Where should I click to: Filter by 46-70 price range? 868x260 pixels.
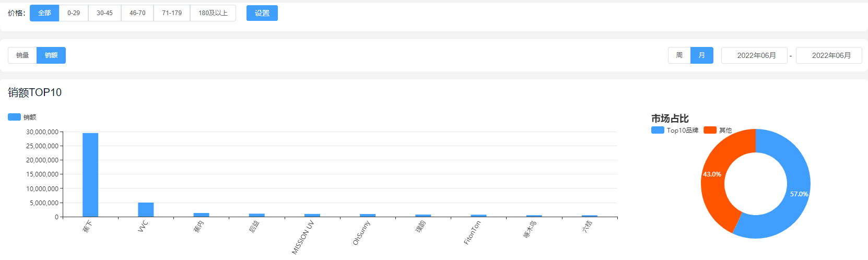[137, 13]
